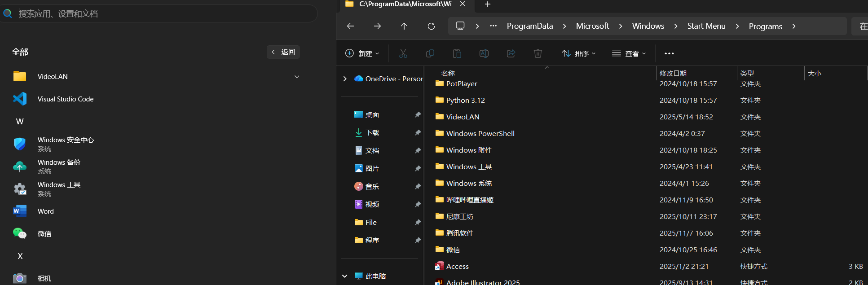The image size is (868, 285).
Task: Open Windows 工具 gear icon in the app list
Action: point(20,189)
